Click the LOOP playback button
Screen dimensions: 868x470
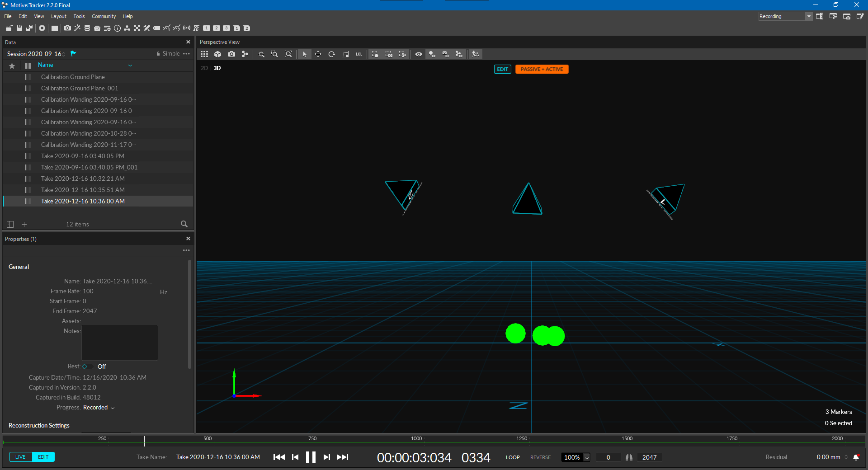512,457
